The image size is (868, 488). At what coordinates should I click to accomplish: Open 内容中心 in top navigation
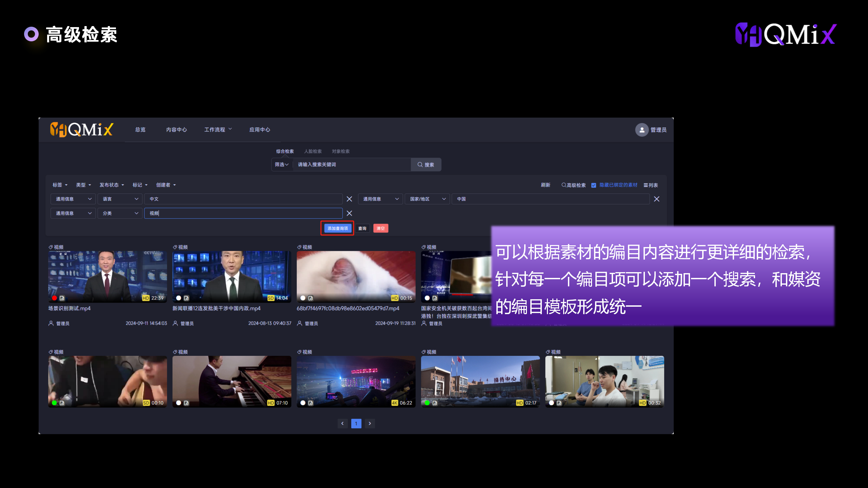(x=176, y=130)
